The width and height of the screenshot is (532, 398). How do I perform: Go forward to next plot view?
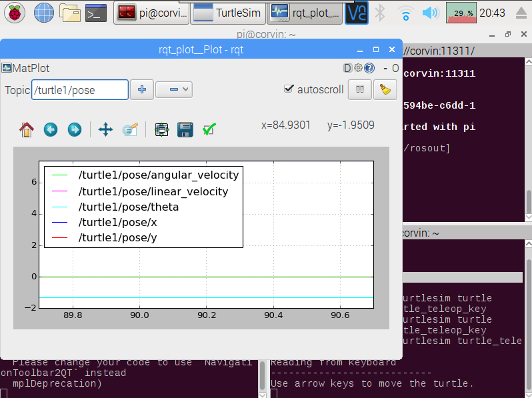tap(75, 129)
